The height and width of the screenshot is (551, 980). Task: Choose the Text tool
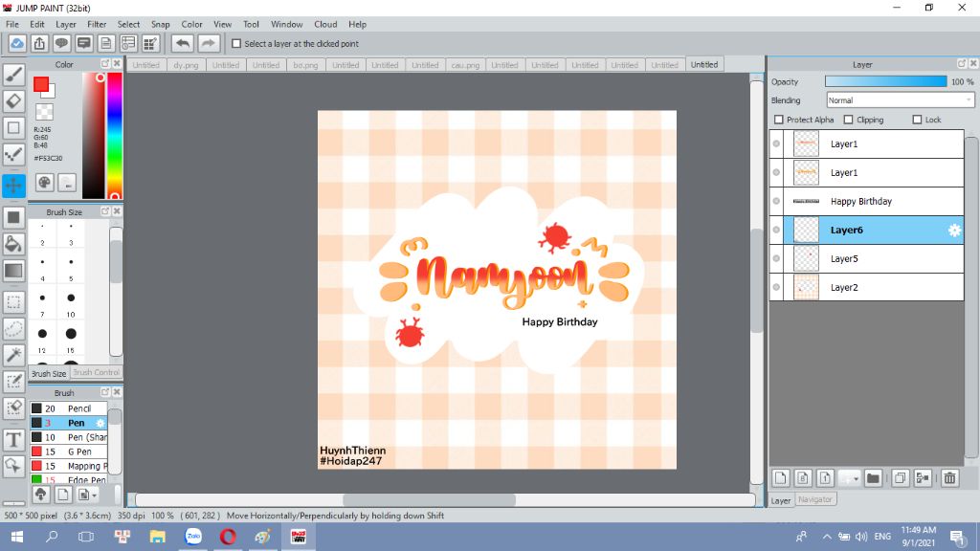tap(13, 440)
